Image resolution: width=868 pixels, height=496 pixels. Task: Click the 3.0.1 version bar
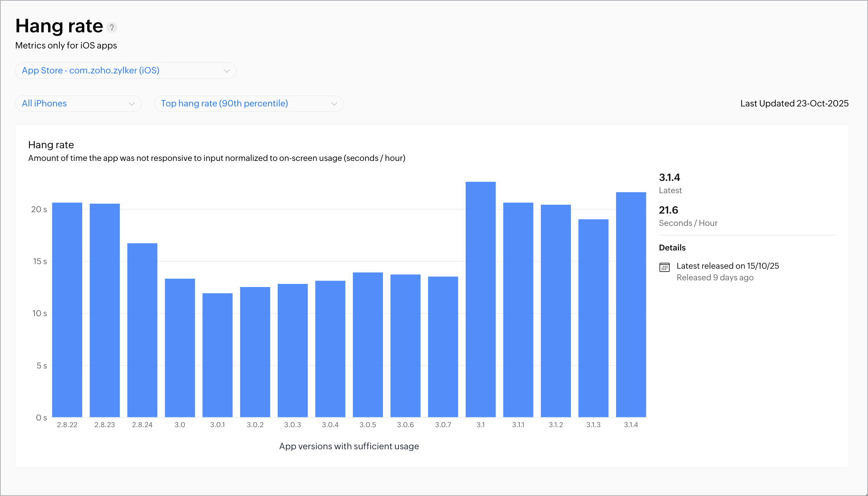pyautogui.click(x=218, y=355)
